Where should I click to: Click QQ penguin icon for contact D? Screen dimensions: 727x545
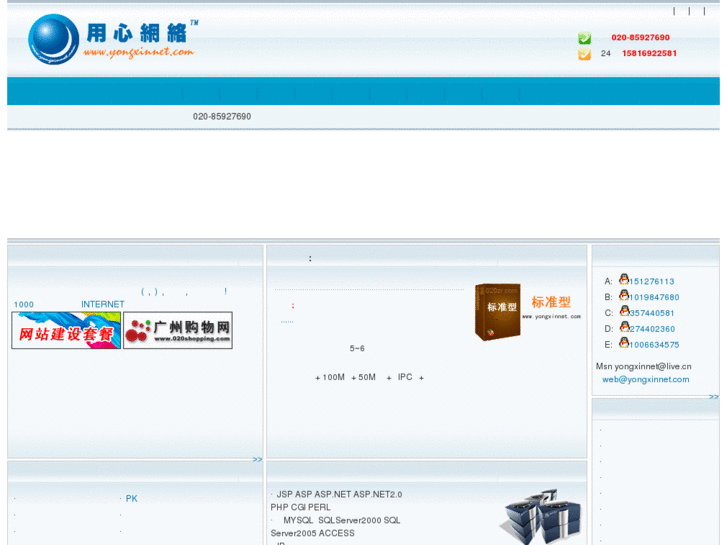(624, 326)
